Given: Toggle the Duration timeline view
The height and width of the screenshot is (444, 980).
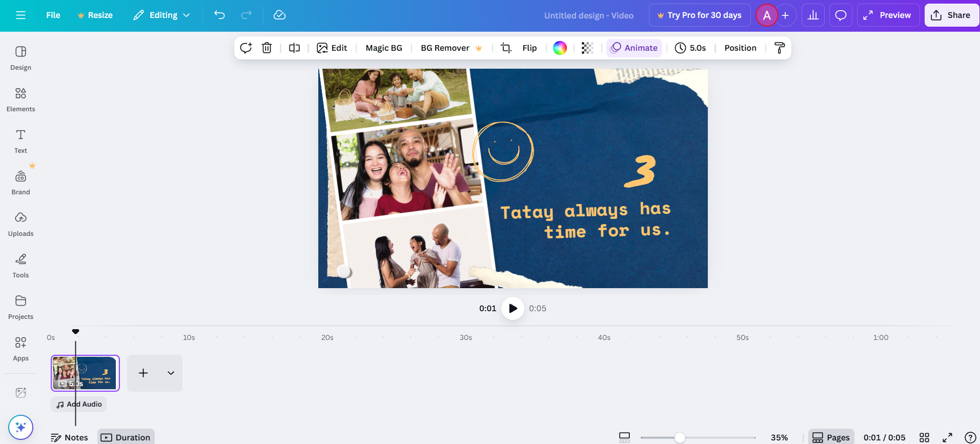Looking at the screenshot, I should pyautogui.click(x=126, y=437).
